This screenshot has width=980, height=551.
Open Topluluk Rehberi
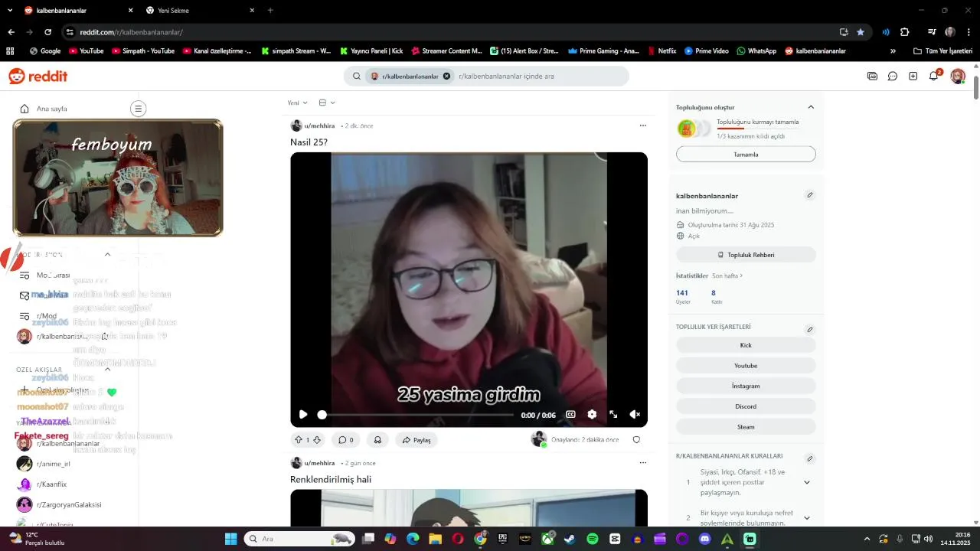coord(746,255)
